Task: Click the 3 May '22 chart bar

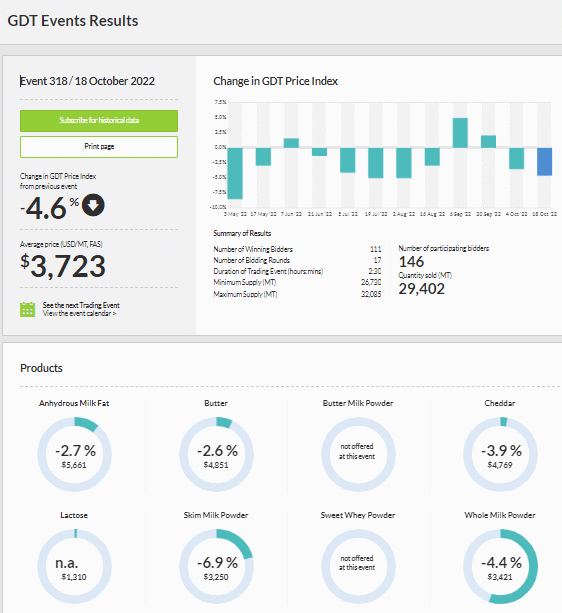Action: [235, 173]
